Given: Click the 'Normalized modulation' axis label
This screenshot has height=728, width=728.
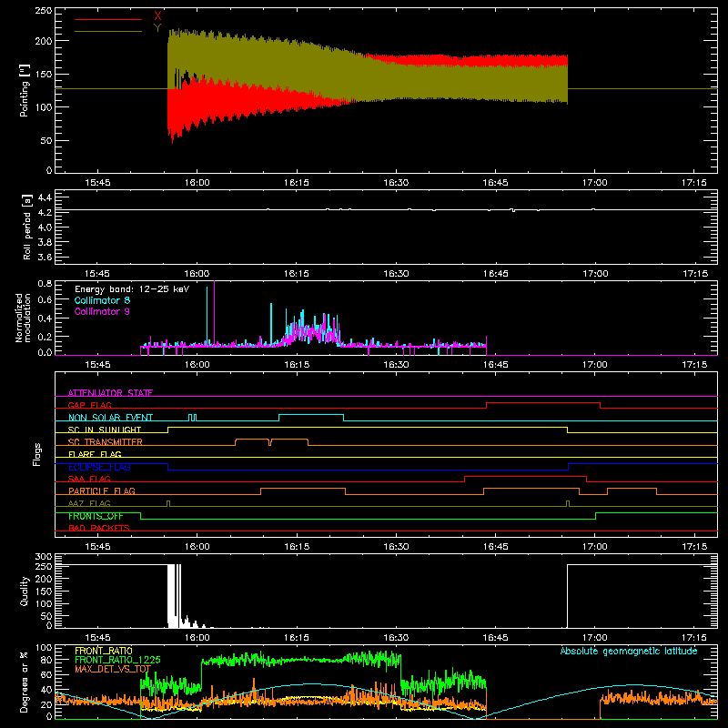Looking at the screenshot, I should [24, 318].
